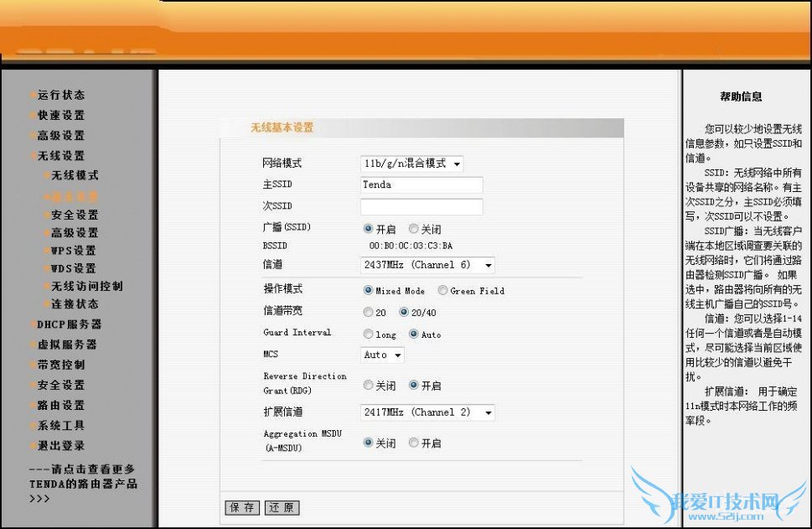
Task: Enable 广播(SSID) with the 开启 radio button
Action: click(x=368, y=227)
